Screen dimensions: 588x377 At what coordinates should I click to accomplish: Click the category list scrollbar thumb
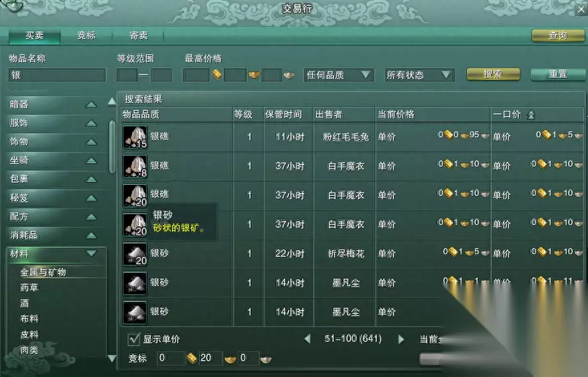[112, 147]
